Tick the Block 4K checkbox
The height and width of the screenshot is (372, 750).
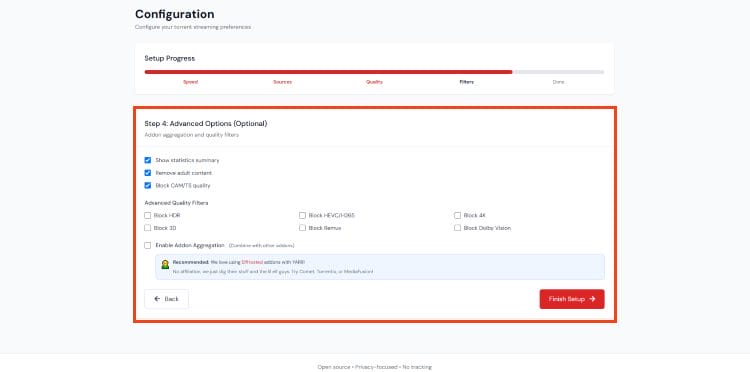457,215
